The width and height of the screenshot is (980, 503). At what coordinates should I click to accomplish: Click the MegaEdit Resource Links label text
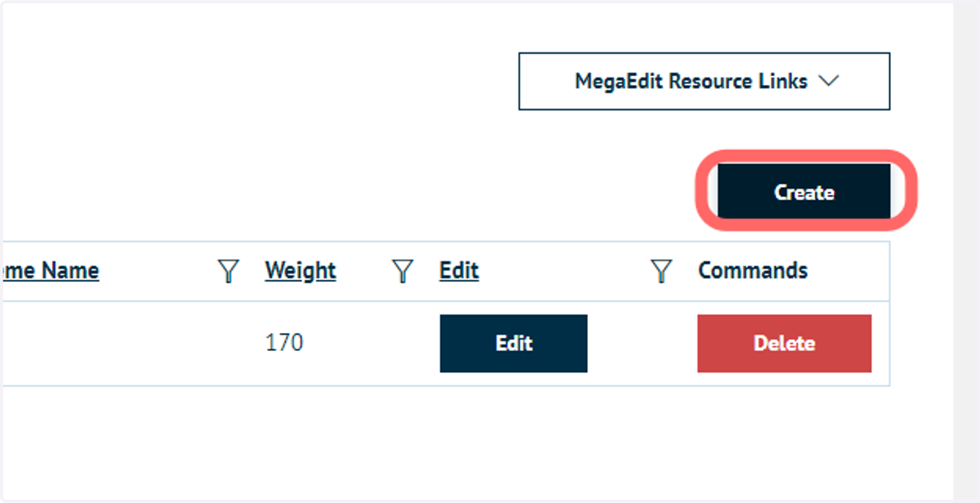691,82
